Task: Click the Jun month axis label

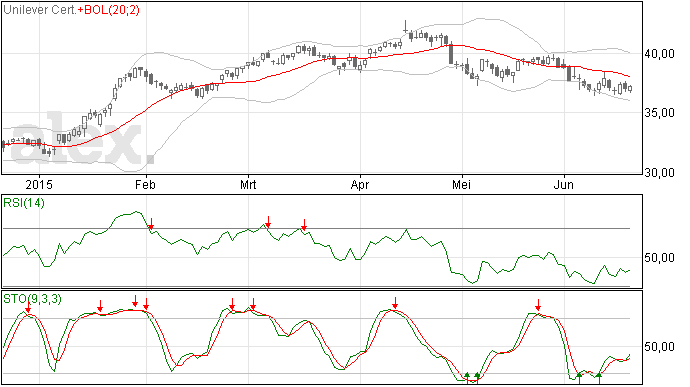Action: (x=564, y=184)
